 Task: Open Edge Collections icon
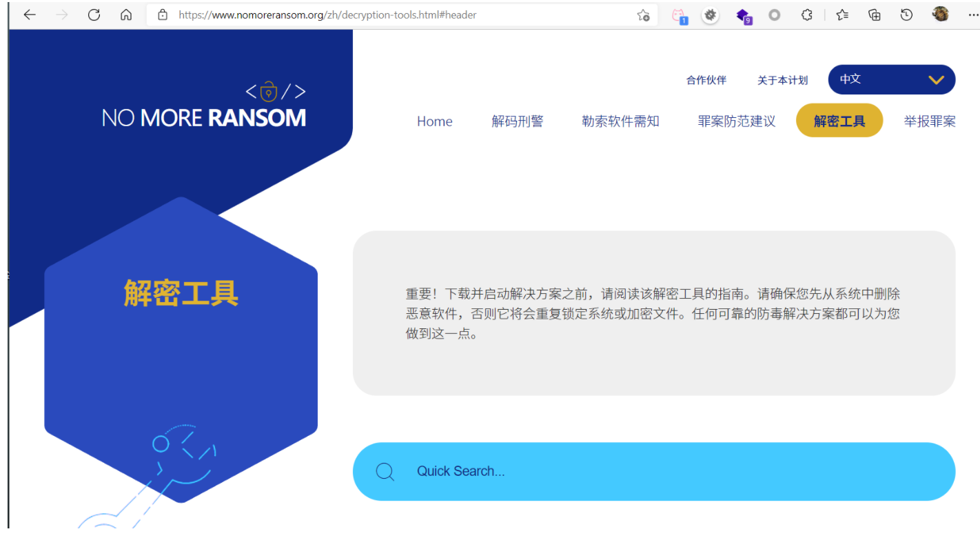(873, 14)
